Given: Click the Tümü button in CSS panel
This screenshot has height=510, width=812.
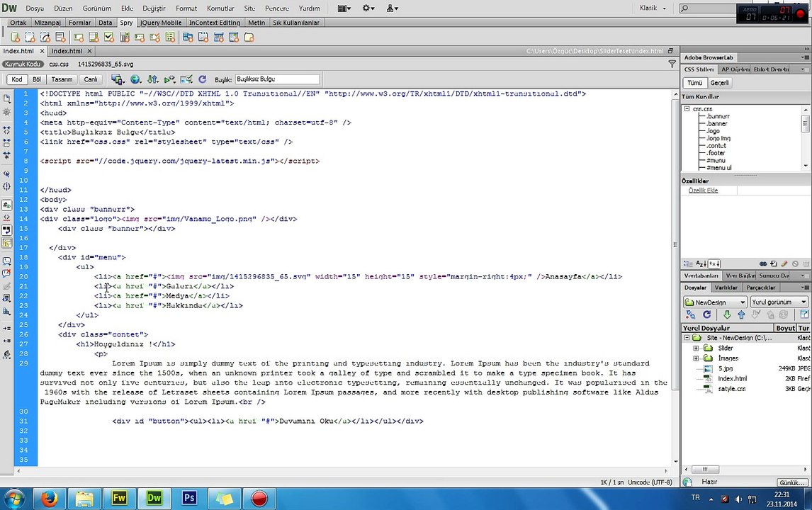Looking at the screenshot, I should pyautogui.click(x=694, y=83).
